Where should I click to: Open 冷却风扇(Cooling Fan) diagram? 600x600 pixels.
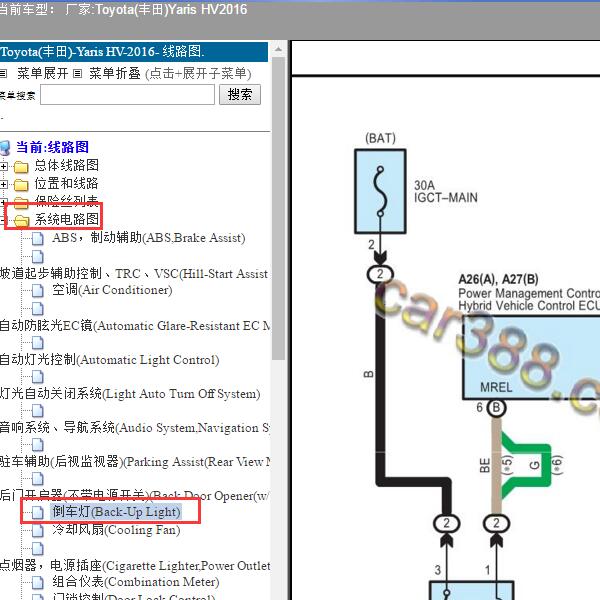tap(116, 530)
